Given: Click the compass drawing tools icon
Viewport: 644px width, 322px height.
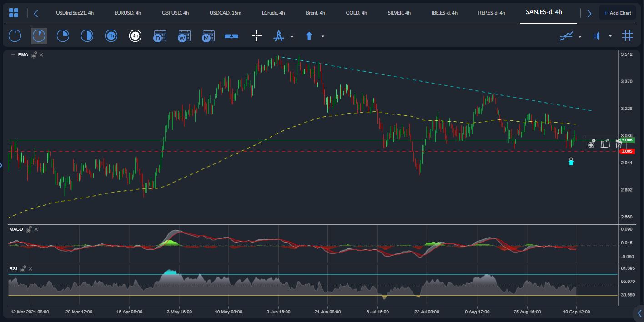Looking at the screenshot, I should click(278, 36).
